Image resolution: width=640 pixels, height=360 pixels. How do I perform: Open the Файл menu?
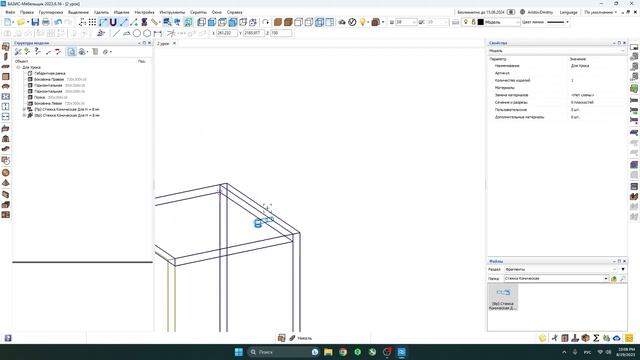pyautogui.click(x=10, y=12)
